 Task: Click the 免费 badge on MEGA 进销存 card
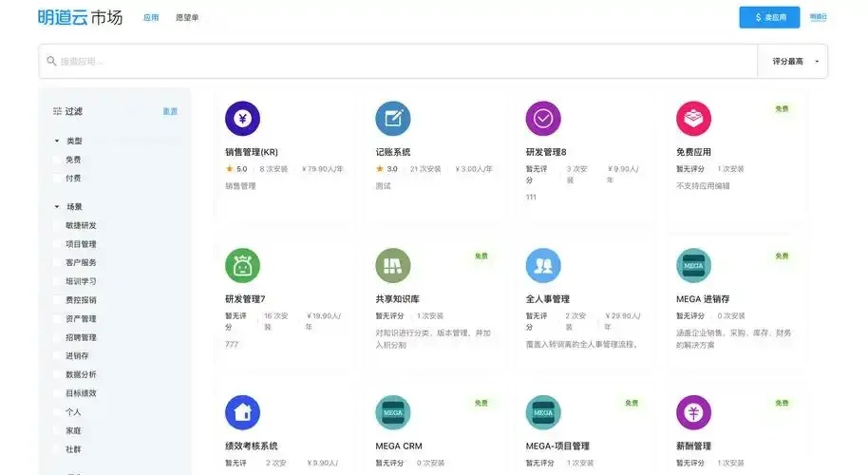point(783,256)
